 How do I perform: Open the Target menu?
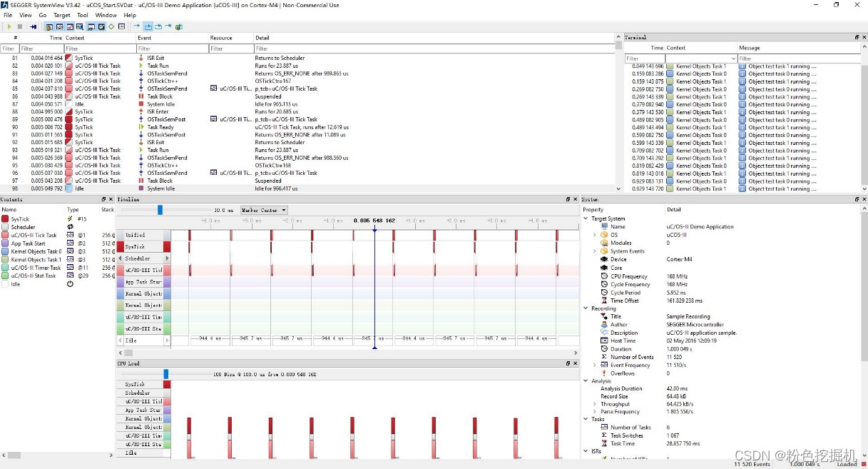[x=62, y=15]
